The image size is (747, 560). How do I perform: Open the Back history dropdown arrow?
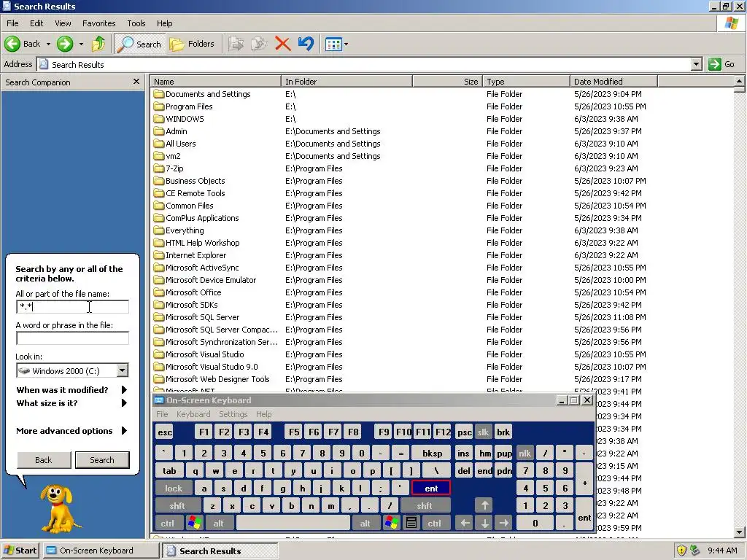[48, 44]
